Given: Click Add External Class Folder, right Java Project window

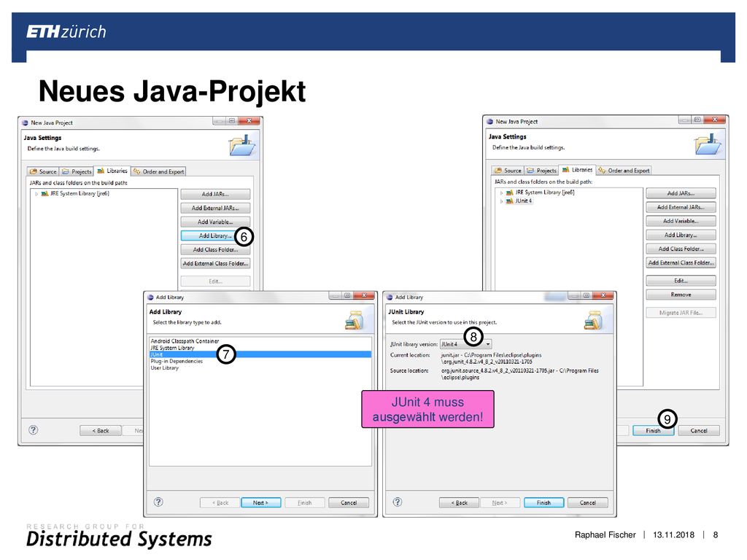Looking at the screenshot, I should click(x=681, y=262).
